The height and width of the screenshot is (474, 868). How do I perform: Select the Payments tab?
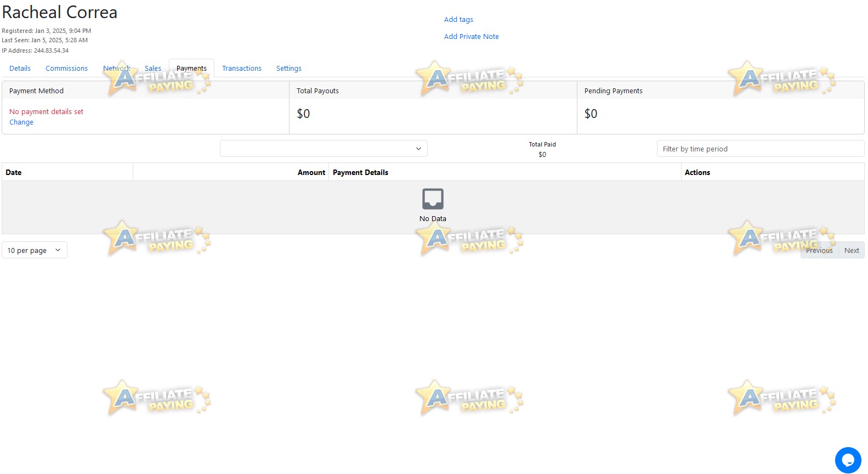click(191, 69)
